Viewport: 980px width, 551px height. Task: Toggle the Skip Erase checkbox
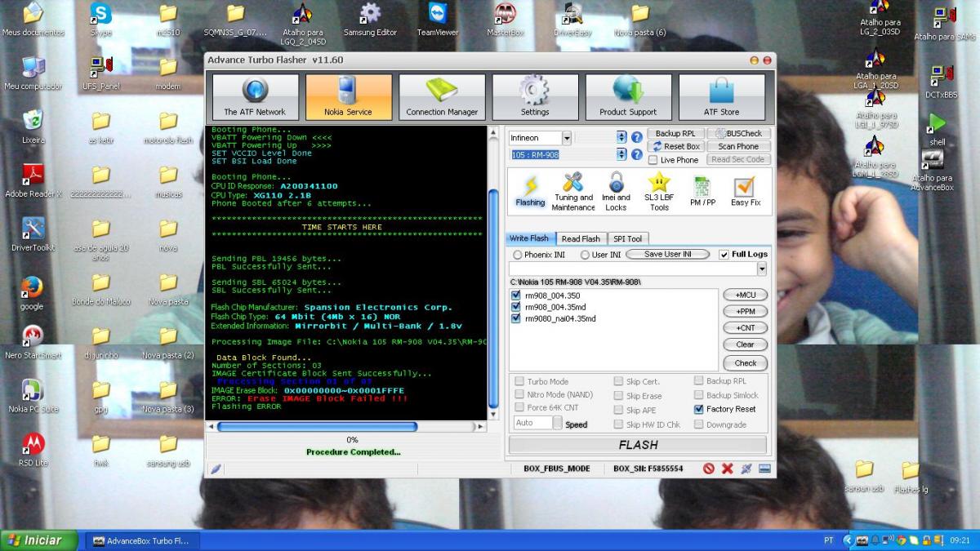coord(618,396)
